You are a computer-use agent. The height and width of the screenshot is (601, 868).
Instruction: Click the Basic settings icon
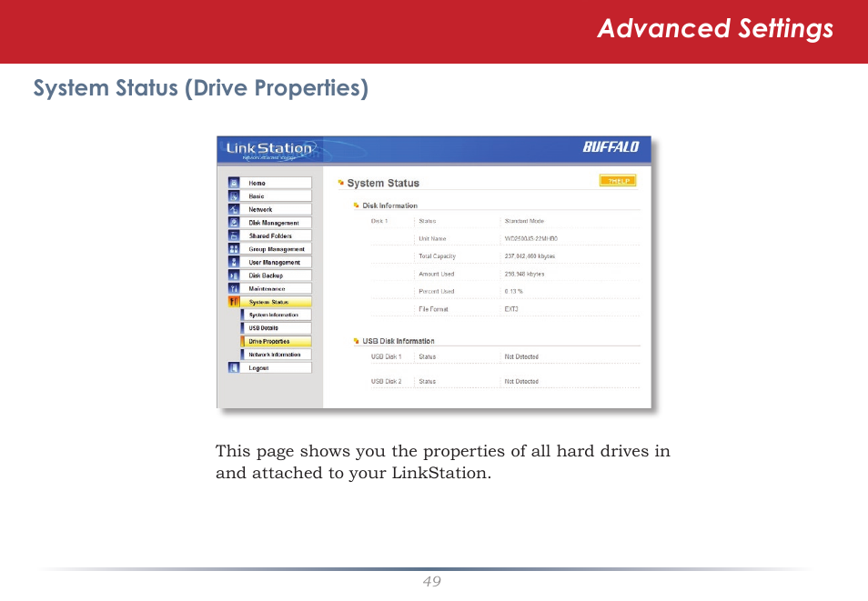click(234, 195)
